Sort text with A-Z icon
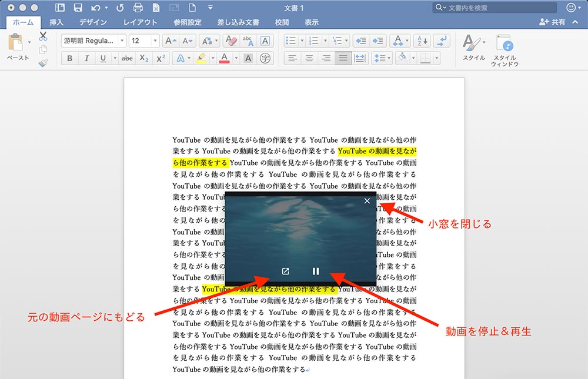This screenshot has width=588, height=379. [x=422, y=41]
